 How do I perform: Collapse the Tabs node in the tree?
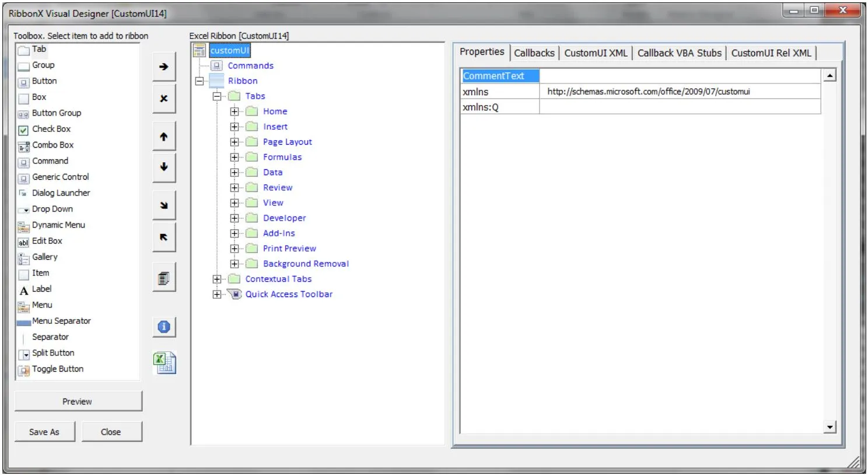(x=217, y=96)
